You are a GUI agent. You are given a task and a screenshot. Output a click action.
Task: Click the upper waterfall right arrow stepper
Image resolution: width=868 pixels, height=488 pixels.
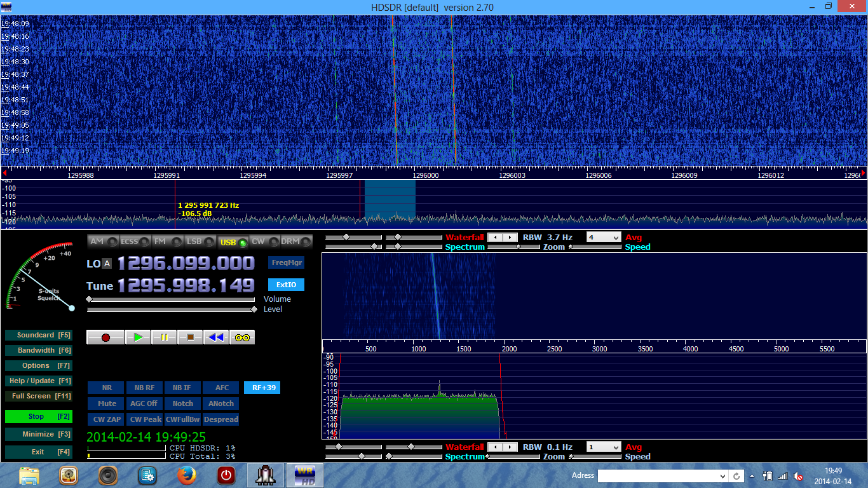[510, 237]
